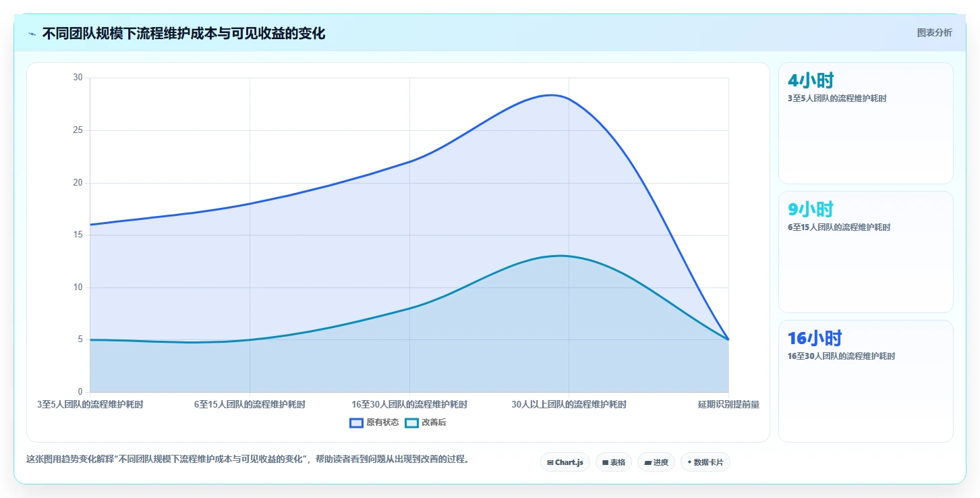The height and width of the screenshot is (498, 980).
Task: Click the icon inside the 进度 tag
Action: 647,463
